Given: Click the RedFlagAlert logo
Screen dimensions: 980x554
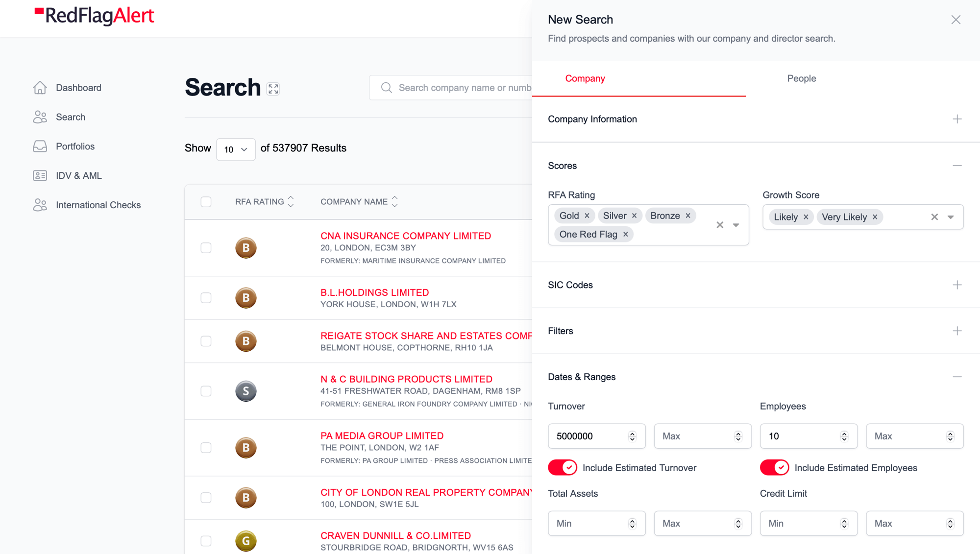Looking at the screenshot, I should click(94, 16).
